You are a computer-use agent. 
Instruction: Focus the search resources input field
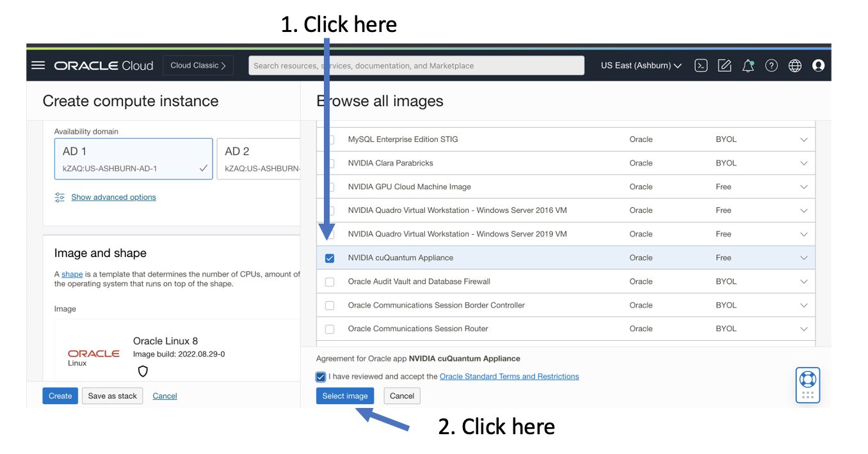tap(416, 65)
